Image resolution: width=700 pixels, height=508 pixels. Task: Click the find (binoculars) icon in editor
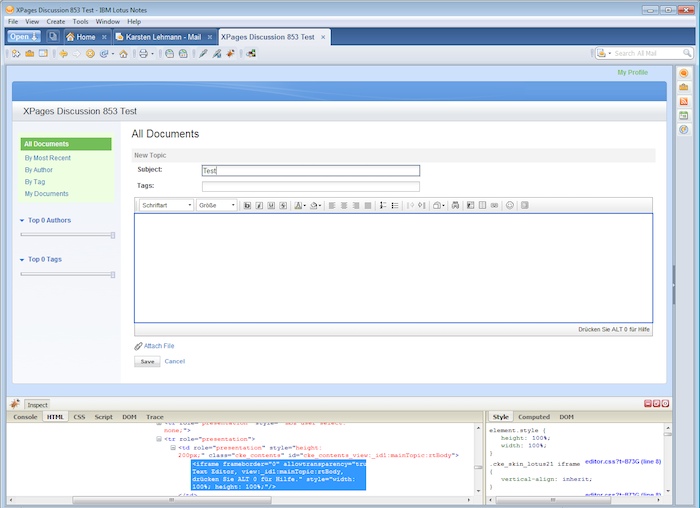pyautogui.click(x=455, y=205)
